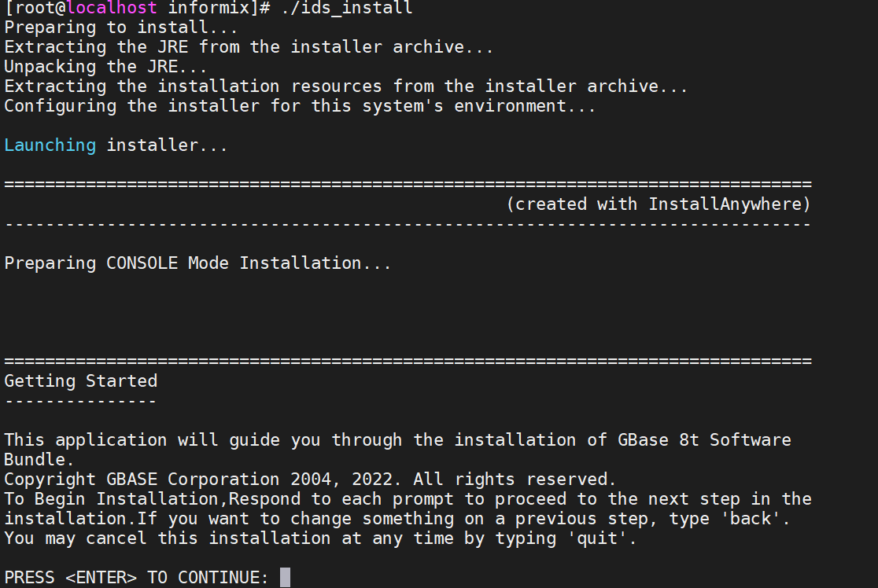
Task: Select 'Extracting the JRE from the installer archive...' line
Action: tap(249, 47)
